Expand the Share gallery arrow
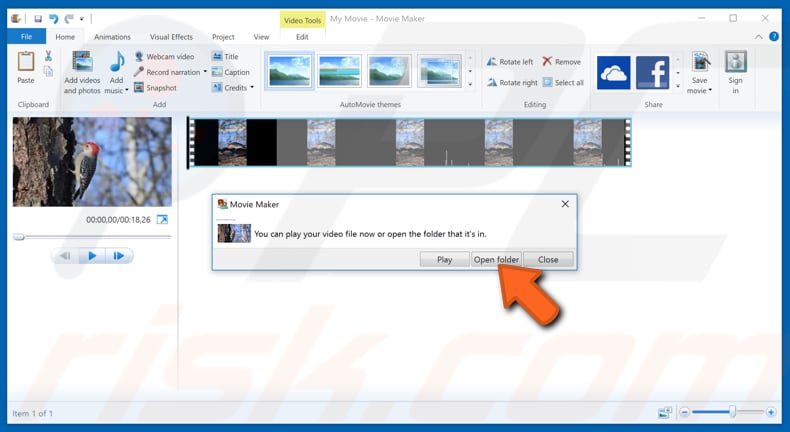 click(x=678, y=86)
